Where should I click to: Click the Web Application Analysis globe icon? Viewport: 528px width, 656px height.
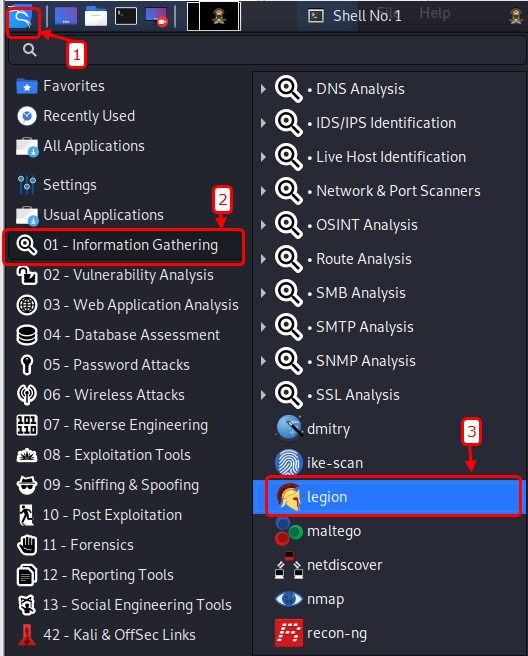pyautogui.click(x=27, y=305)
